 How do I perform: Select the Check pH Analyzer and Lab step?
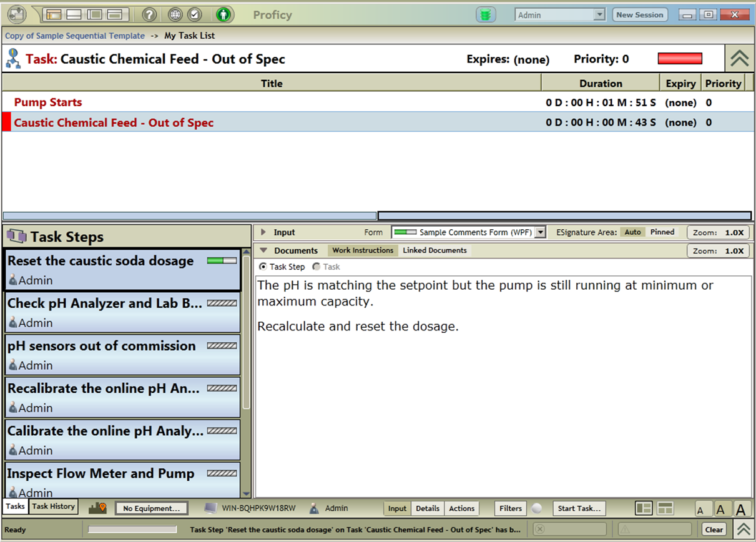click(122, 312)
